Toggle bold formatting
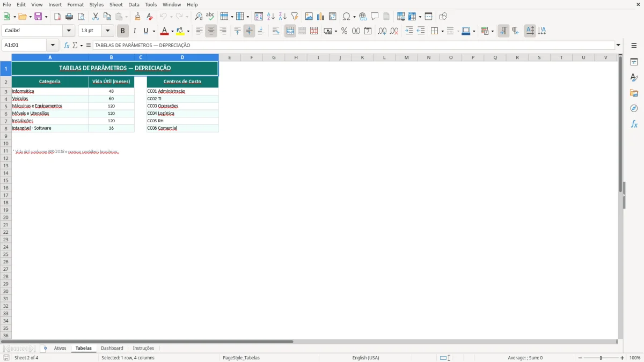This screenshot has height=362, width=644. (122, 31)
